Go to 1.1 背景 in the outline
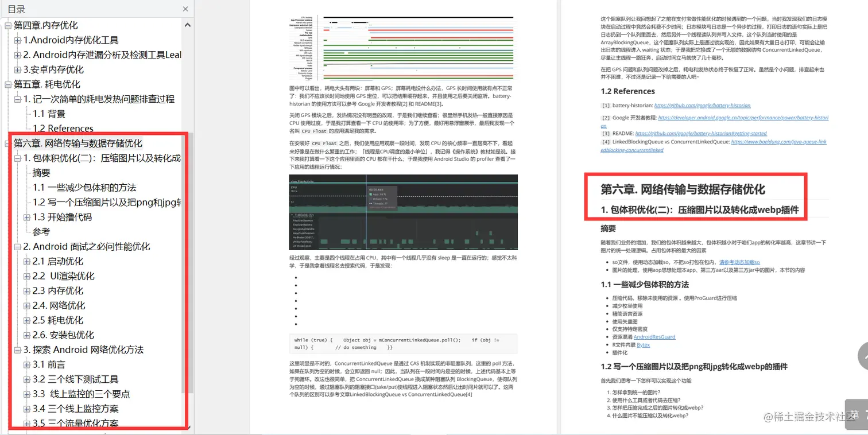 (49, 114)
